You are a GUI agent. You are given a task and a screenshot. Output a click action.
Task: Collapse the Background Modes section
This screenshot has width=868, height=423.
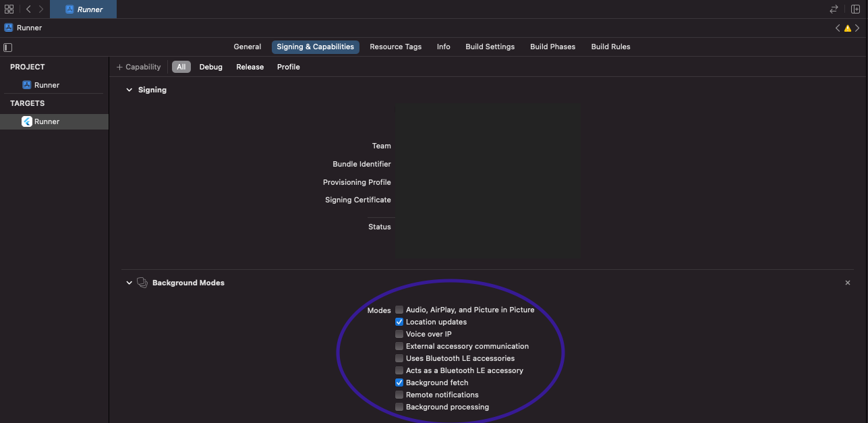[x=129, y=283]
